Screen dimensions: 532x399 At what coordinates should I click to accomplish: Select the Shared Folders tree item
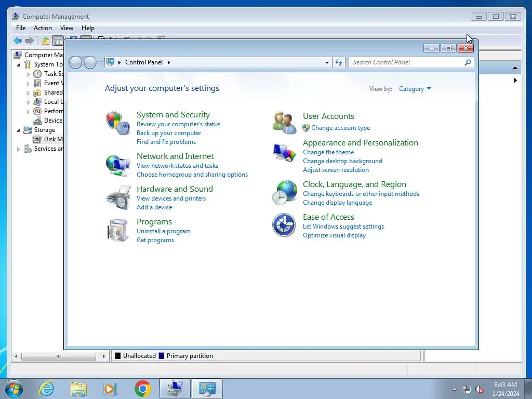48,92
